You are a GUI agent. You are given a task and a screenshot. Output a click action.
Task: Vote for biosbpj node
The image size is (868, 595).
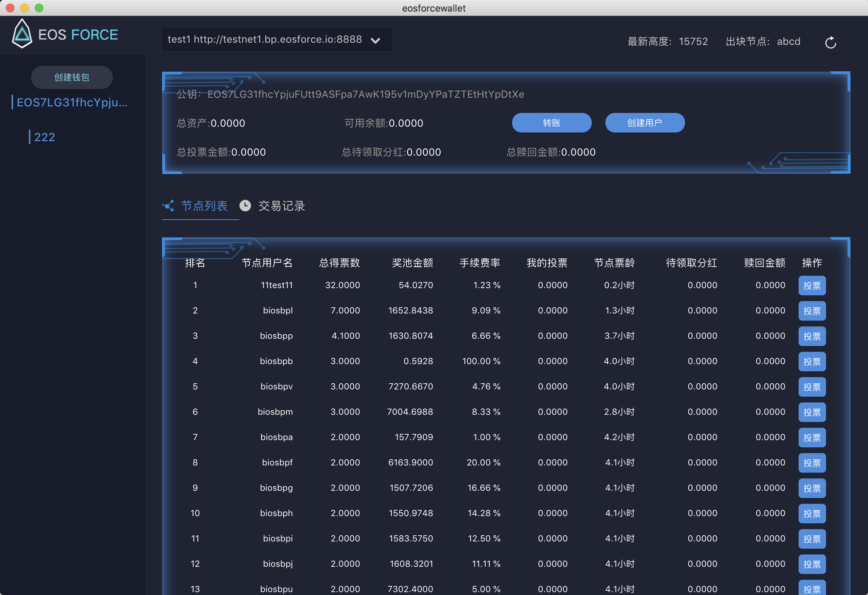(812, 564)
